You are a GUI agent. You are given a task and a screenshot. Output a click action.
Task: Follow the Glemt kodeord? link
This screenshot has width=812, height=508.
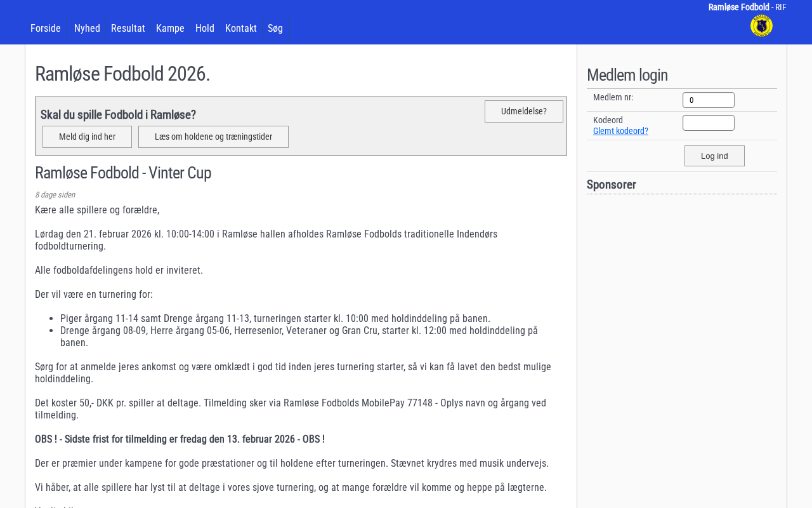620,131
